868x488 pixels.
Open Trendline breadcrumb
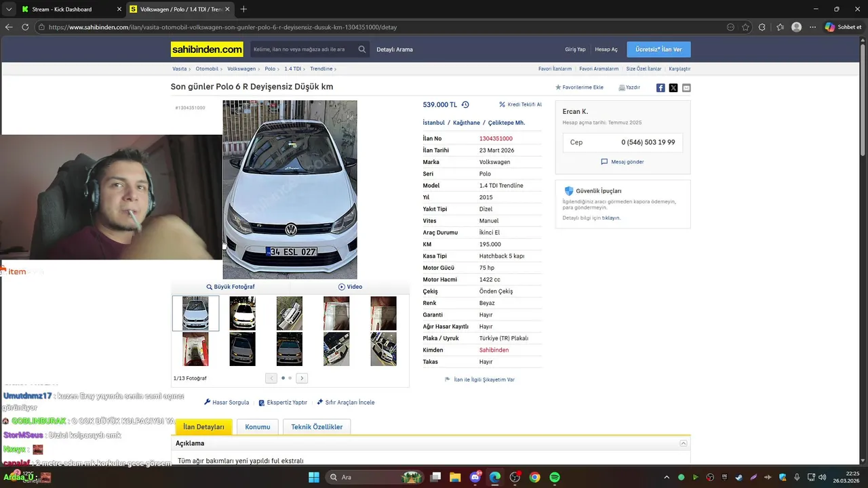pyautogui.click(x=321, y=69)
